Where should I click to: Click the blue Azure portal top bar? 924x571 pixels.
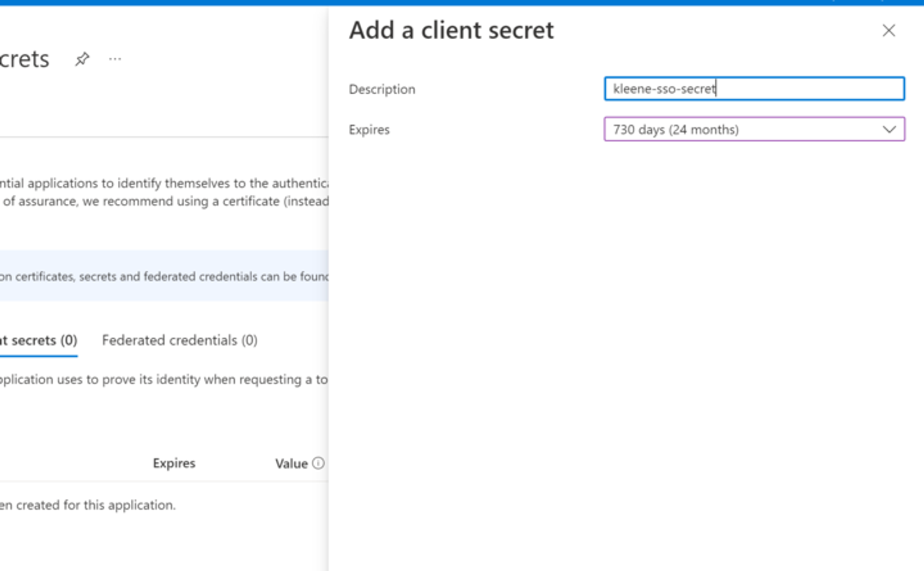coord(462,2)
